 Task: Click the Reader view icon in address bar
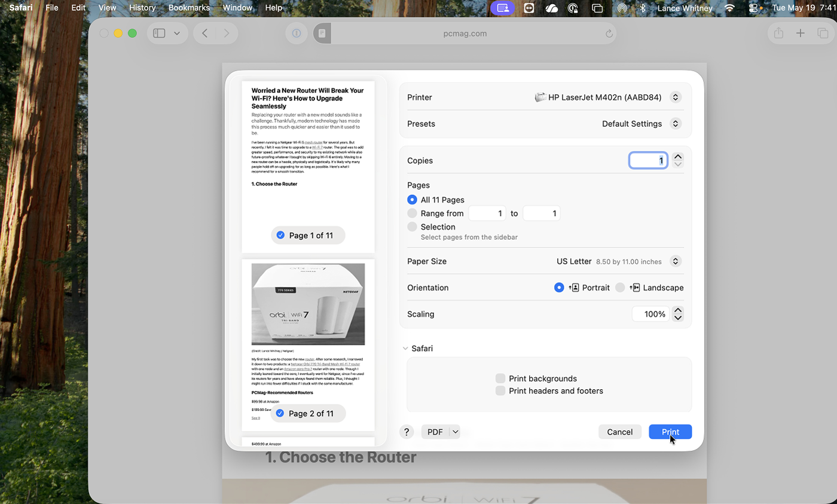point(322,33)
